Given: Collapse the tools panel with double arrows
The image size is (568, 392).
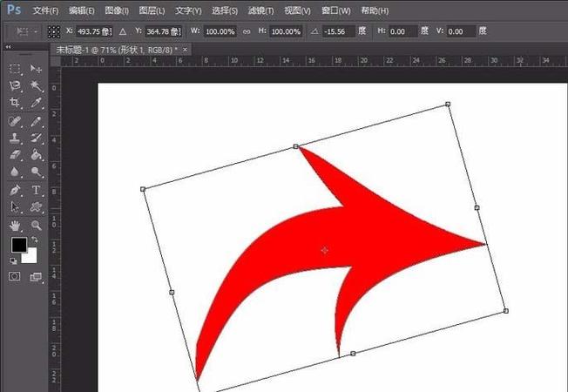Looking at the screenshot, I should pos(8,47).
